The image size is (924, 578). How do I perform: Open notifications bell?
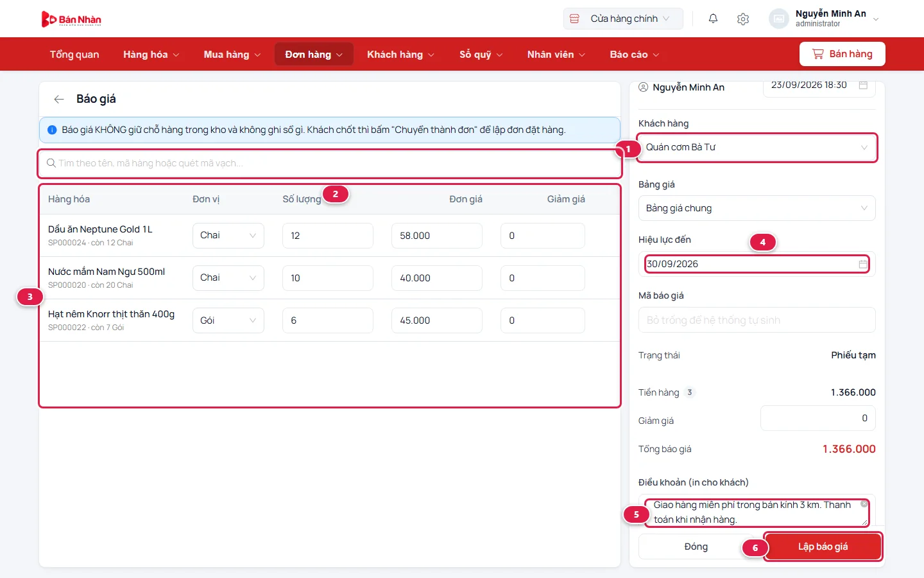click(x=713, y=19)
